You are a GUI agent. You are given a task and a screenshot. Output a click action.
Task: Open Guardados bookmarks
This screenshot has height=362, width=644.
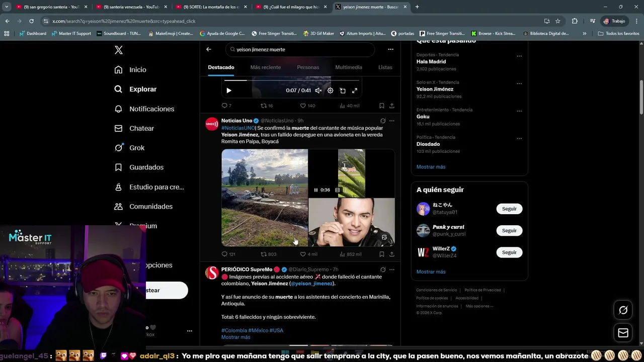(x=139, y=167)
